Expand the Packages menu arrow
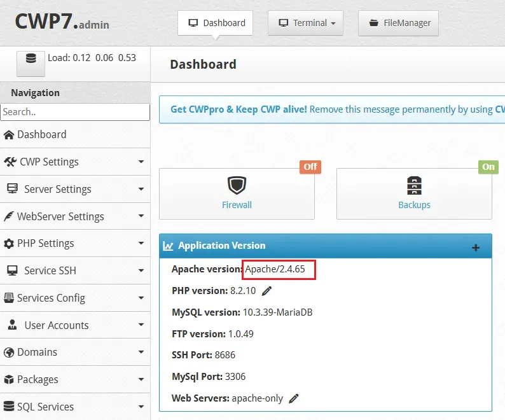Screen dimensions: 505x420 click(x=141, y=379)
